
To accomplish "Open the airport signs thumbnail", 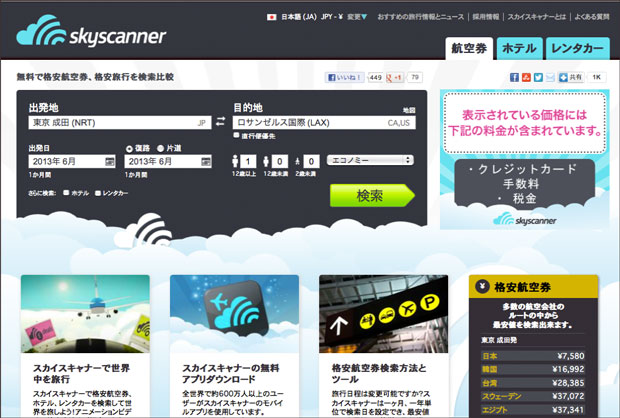I will [384, 314].
